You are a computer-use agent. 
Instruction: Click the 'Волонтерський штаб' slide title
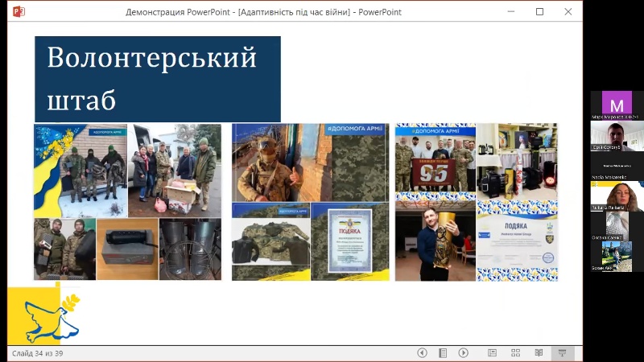[158, 79]
